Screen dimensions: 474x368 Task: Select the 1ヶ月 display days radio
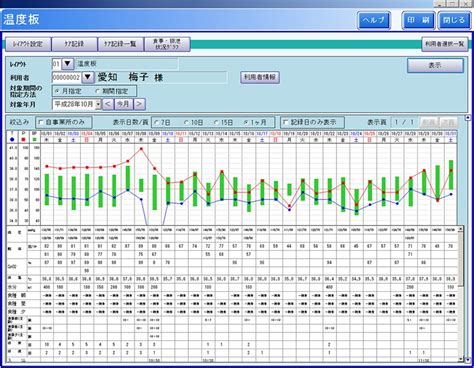(246, 123)
